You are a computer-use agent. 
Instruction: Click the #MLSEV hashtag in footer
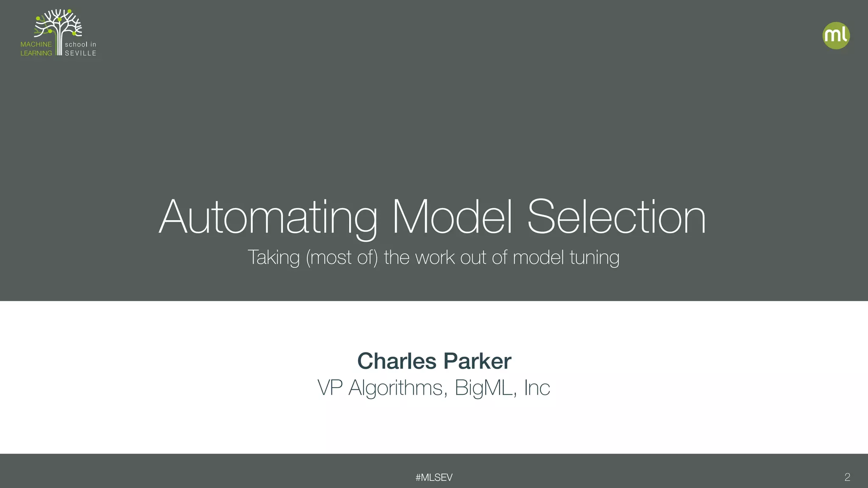point(434,477)
